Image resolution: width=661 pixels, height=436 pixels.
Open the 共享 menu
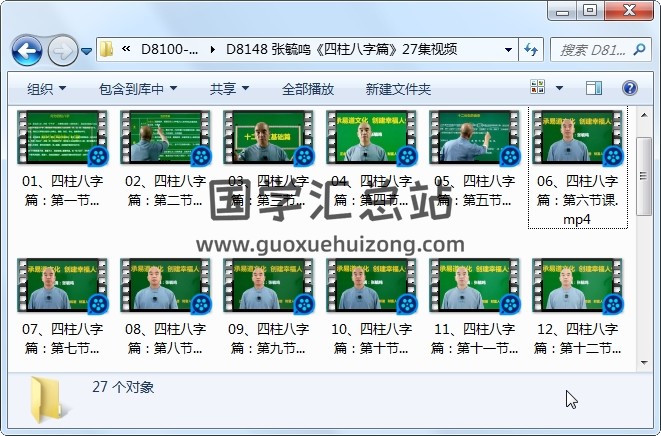[229, 89]
